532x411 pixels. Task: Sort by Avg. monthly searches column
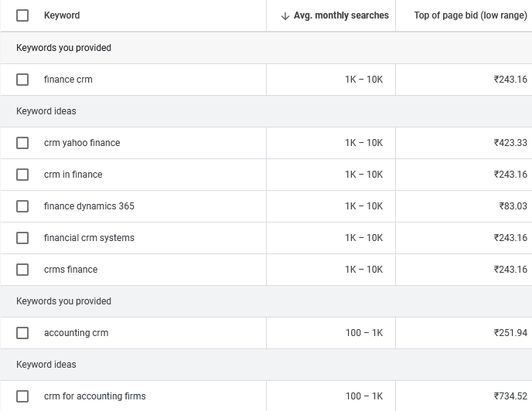coord(341,15)
